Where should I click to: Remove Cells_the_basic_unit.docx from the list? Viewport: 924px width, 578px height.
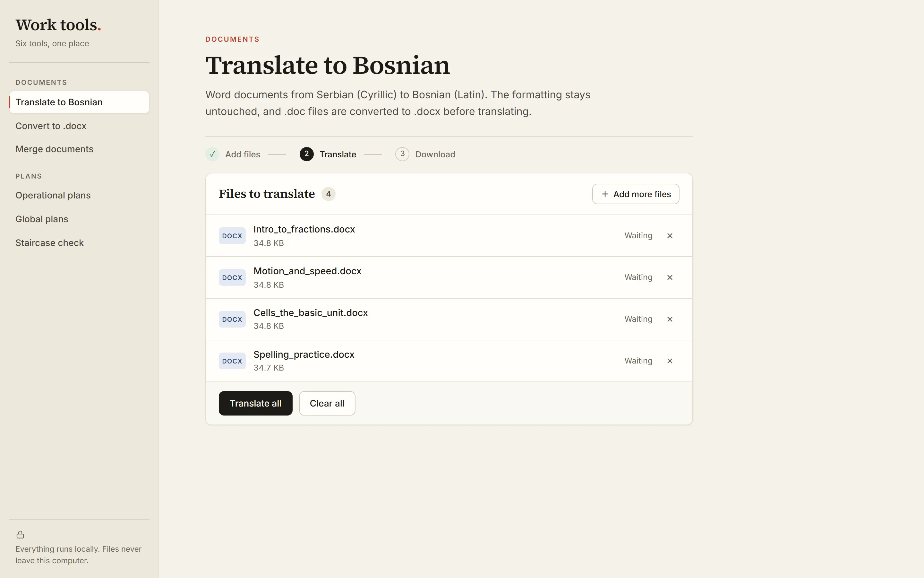[x=670, y=319]
